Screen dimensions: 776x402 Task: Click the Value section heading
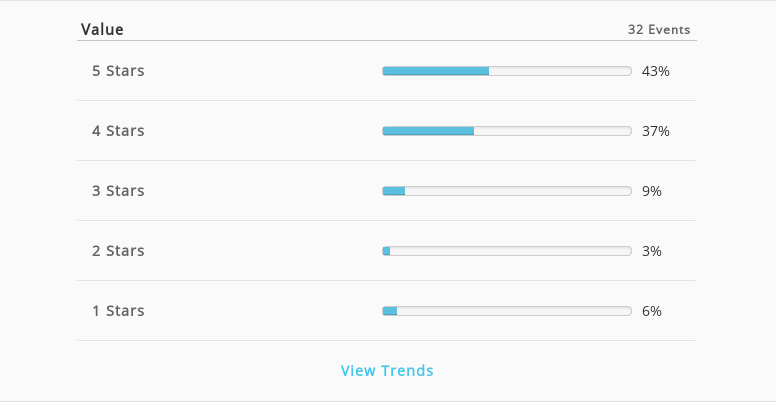pyautogui.click(x=102, y=29)
